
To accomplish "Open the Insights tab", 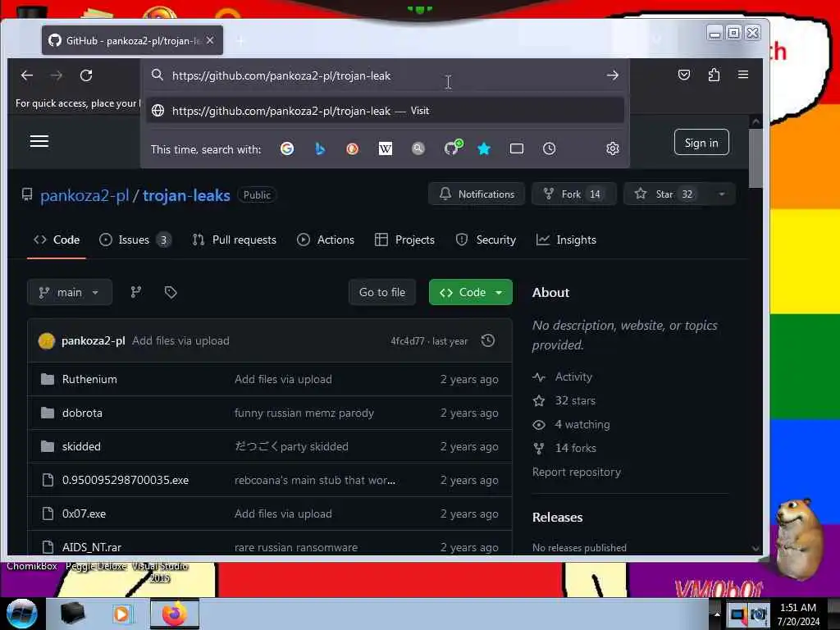I will (x=566, y=240).
